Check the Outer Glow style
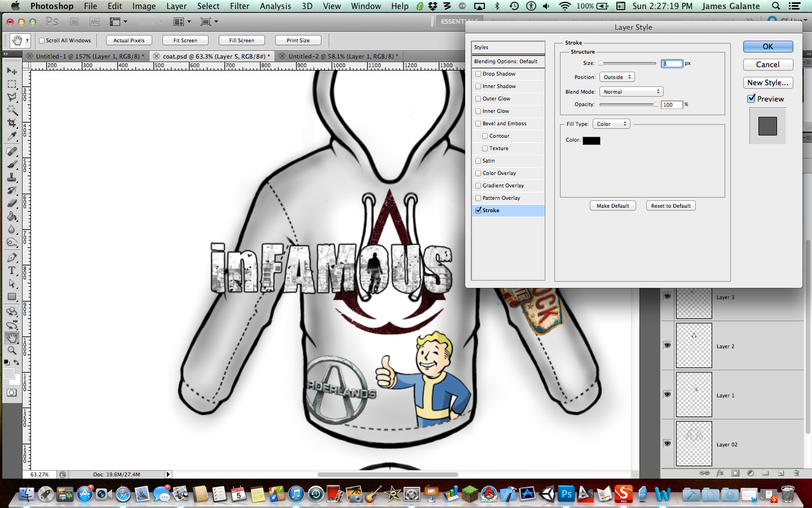 (478, 99)
